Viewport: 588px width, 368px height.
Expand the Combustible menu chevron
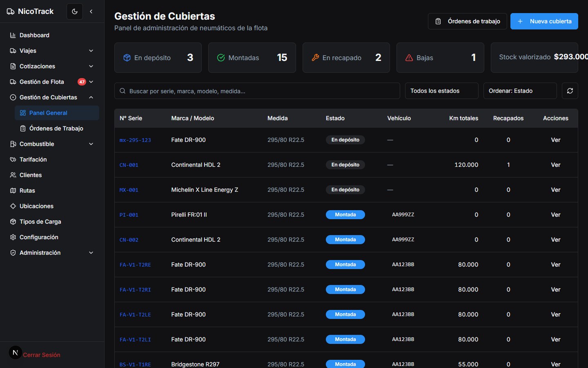tap(91, 144)
